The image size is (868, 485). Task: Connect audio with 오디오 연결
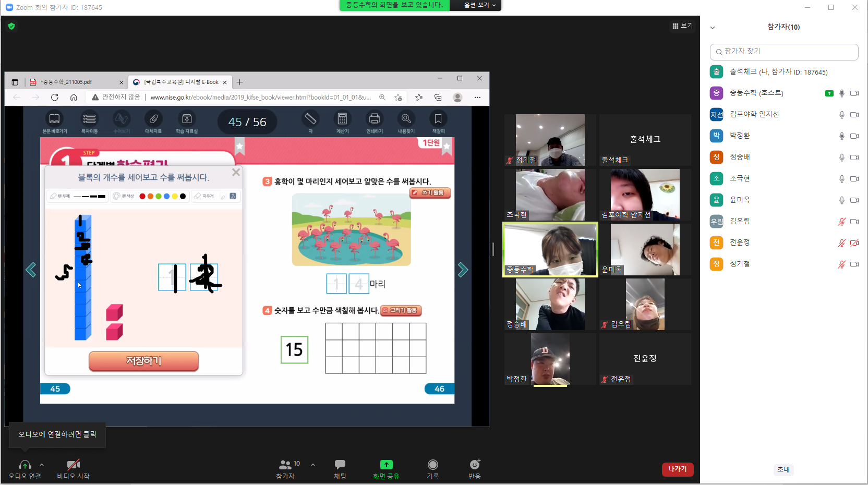[x=25, y=469]
